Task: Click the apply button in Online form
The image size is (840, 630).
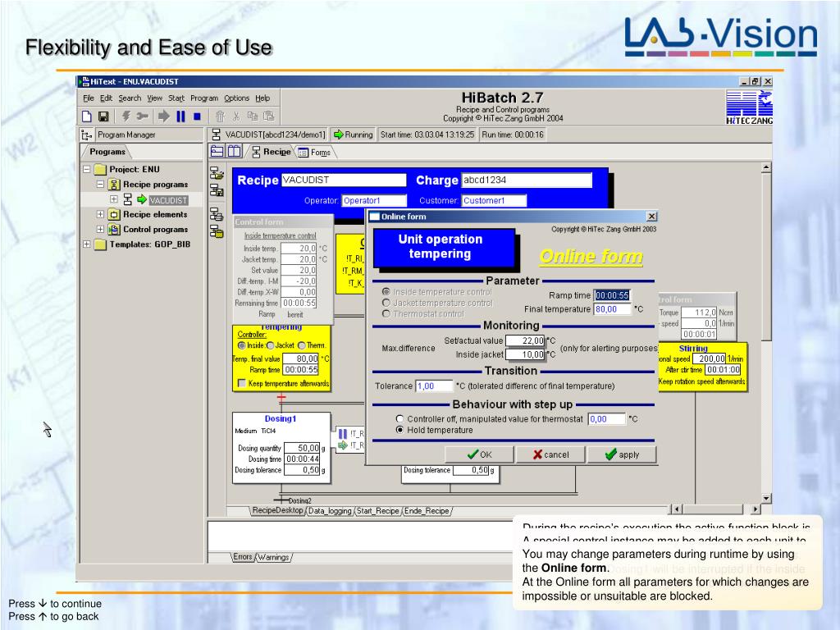Action: [x=622, y=454]
